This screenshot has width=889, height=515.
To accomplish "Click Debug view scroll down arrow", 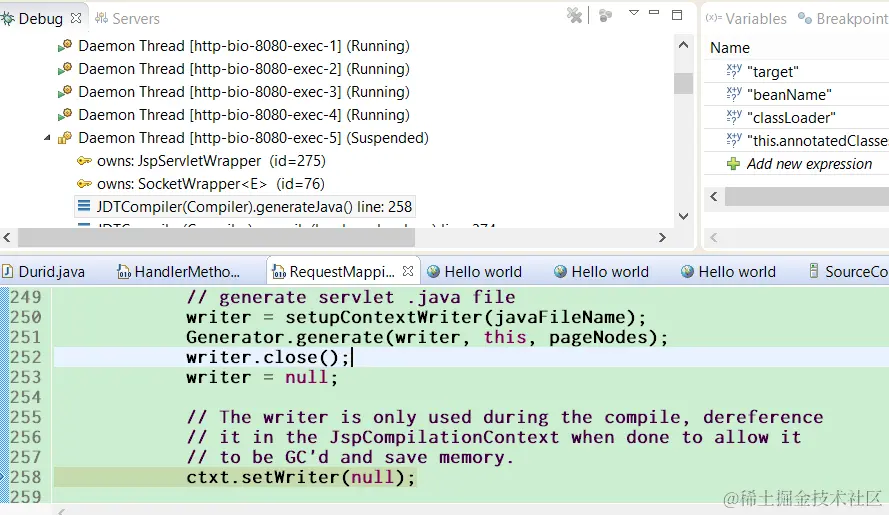I will (x=684, y=216).
